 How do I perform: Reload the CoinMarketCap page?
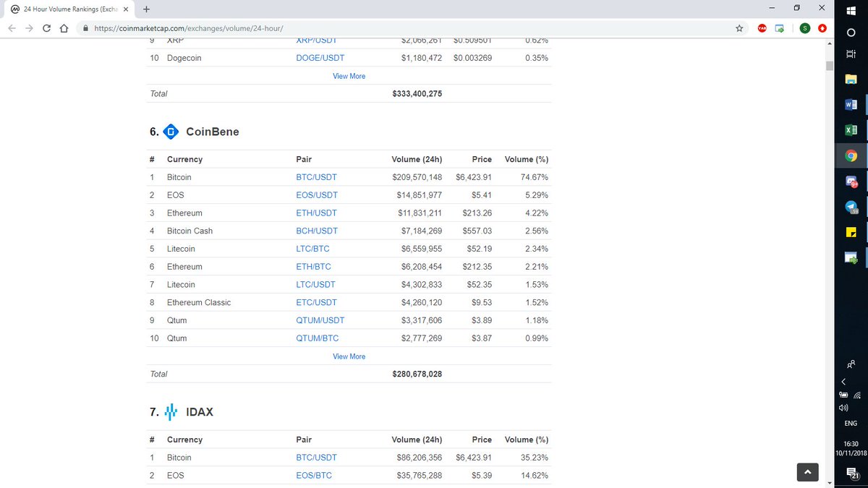click(x=47, y=28)
